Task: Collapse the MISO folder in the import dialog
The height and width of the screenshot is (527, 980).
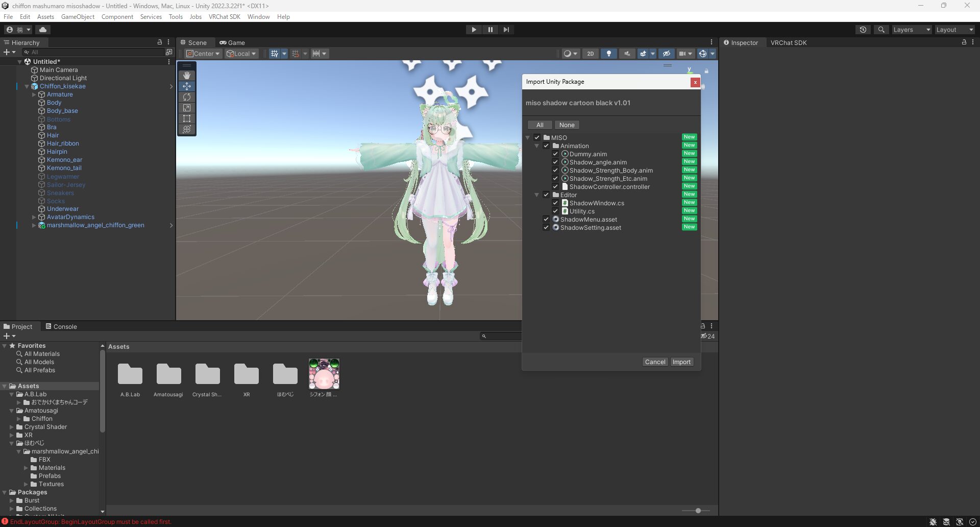Action: click(x=528, y=137)
